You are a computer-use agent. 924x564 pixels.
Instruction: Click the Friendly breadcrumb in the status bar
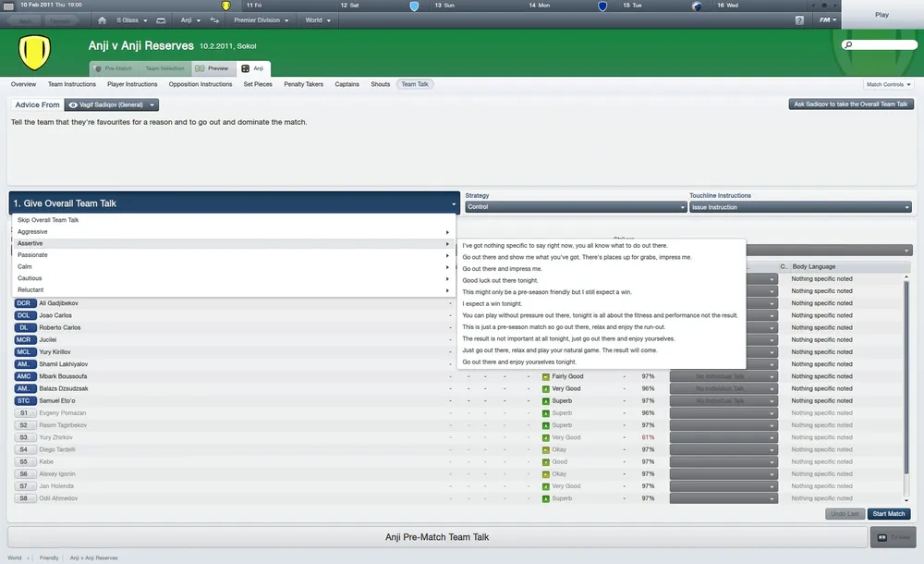click(49, 558)
